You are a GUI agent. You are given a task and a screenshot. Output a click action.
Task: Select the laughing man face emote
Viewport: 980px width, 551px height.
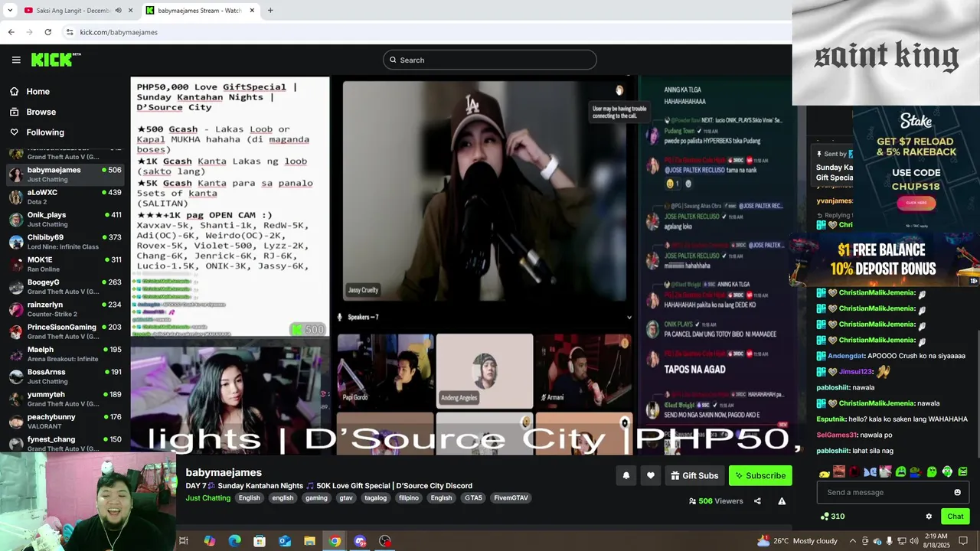839,472
